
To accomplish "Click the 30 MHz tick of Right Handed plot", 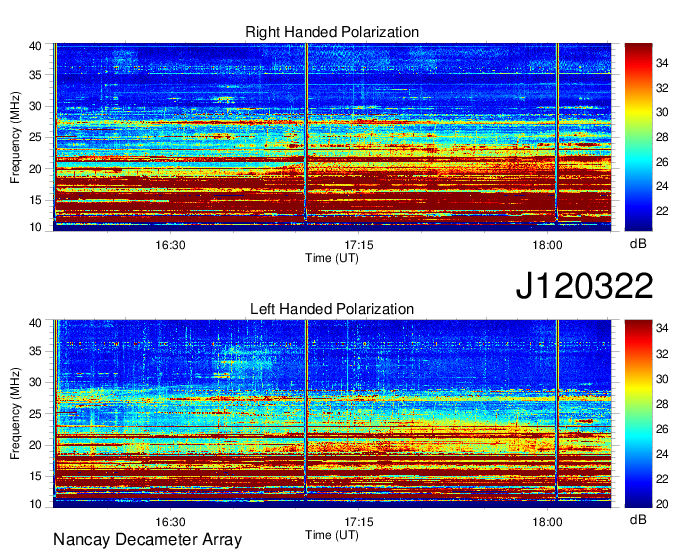I will 36,106.
